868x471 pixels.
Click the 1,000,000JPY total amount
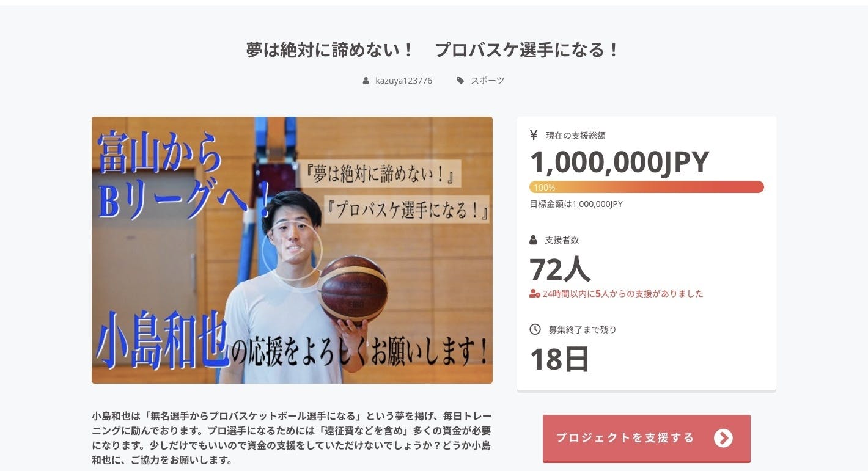(x=619, y=162)
